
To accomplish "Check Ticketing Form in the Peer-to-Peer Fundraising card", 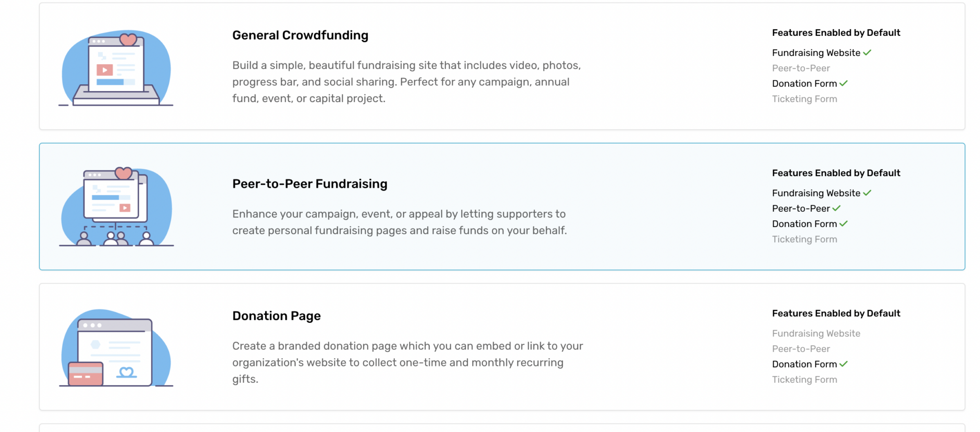I will [805, 239].
